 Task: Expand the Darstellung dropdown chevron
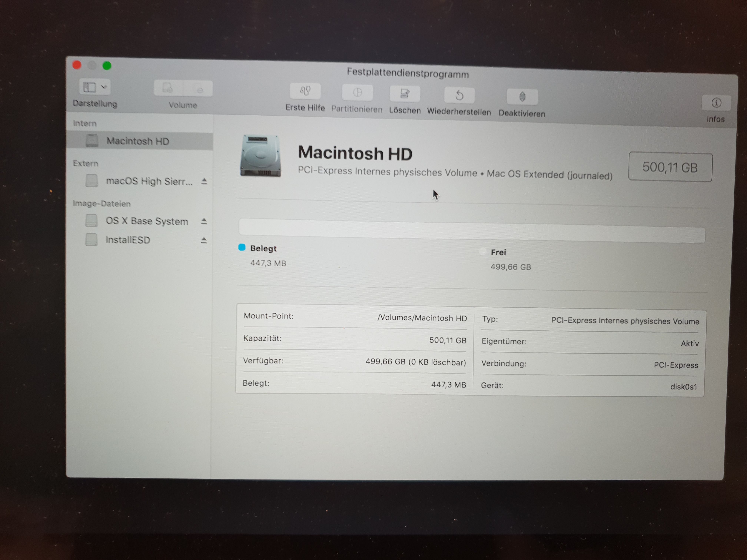(104, 87)
